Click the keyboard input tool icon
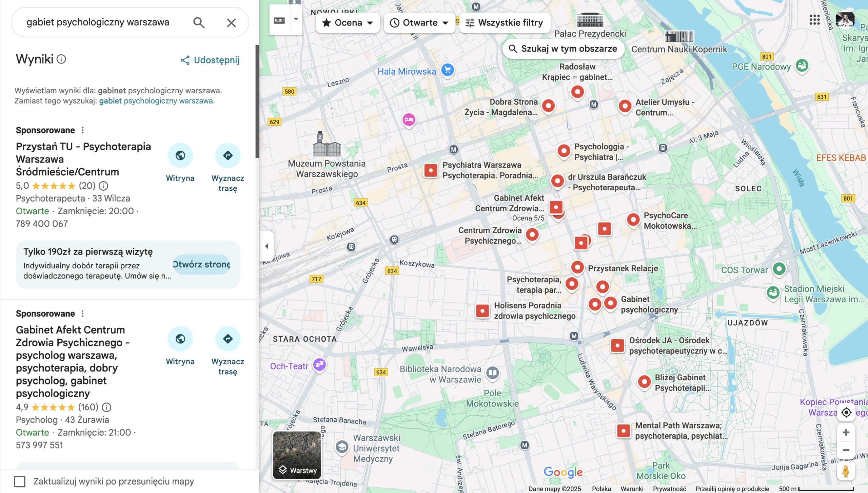Image resolution: width=868 pixels, height=493 pixels. tap(279, 21)
